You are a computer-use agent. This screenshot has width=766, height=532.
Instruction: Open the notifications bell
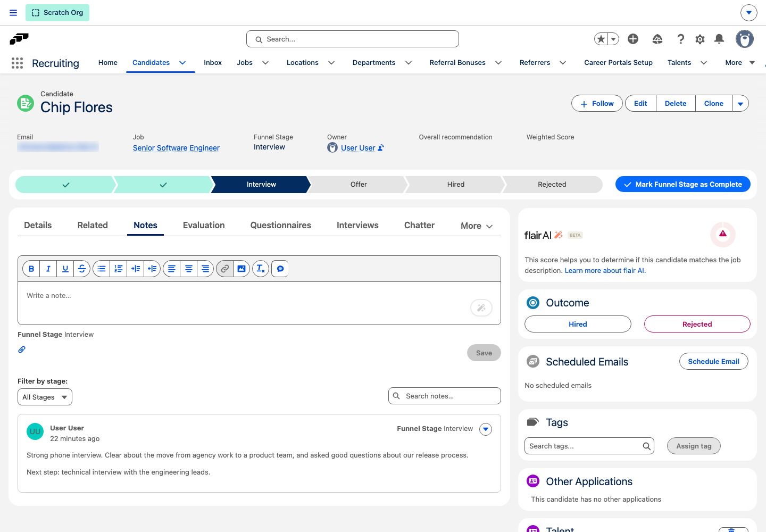pos(719,39)
